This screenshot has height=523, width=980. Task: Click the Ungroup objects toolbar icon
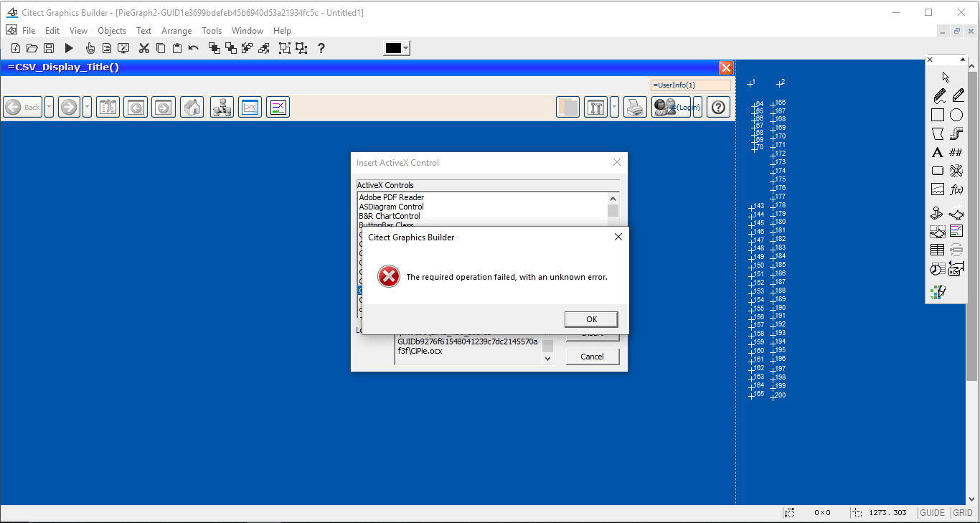[301, 48]
